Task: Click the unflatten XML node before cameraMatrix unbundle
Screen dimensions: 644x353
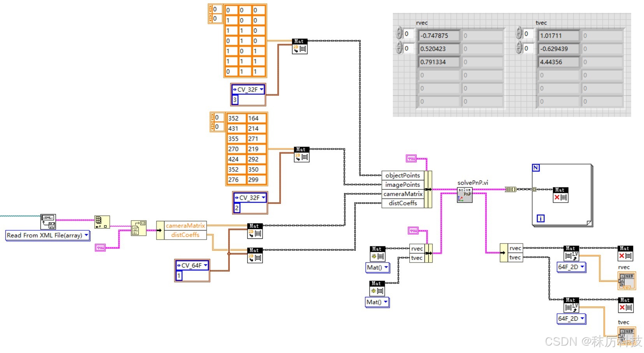Action: click(138, 228)
